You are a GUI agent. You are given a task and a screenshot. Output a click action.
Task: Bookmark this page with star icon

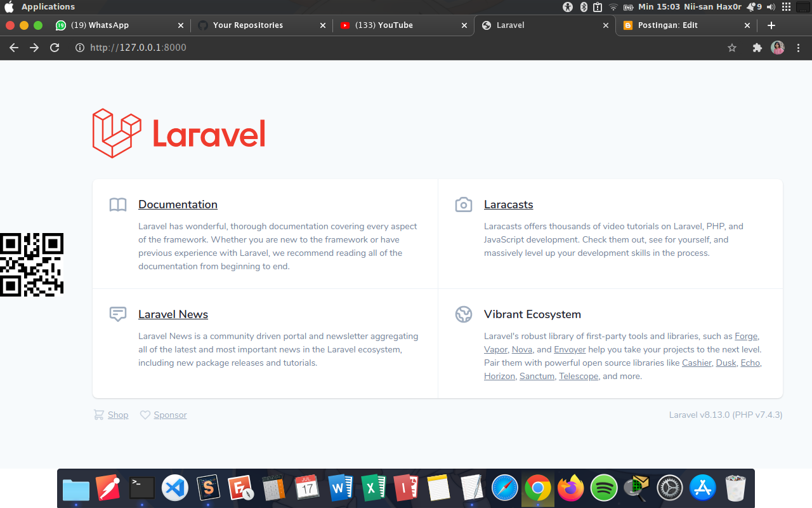[x=732, y=48]
